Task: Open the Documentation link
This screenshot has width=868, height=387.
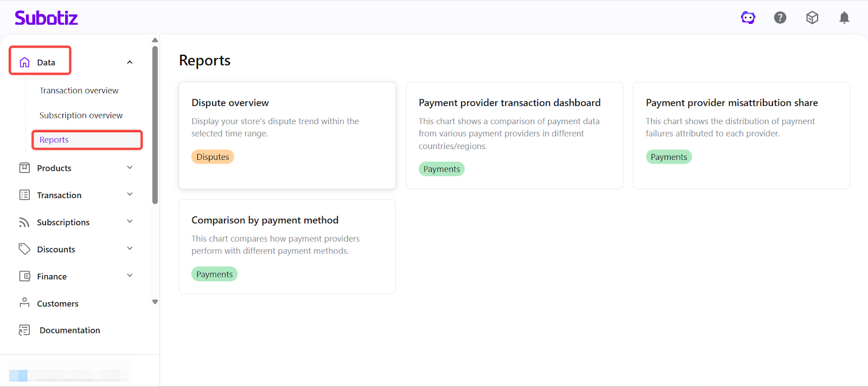Action: tap(69, 330)
